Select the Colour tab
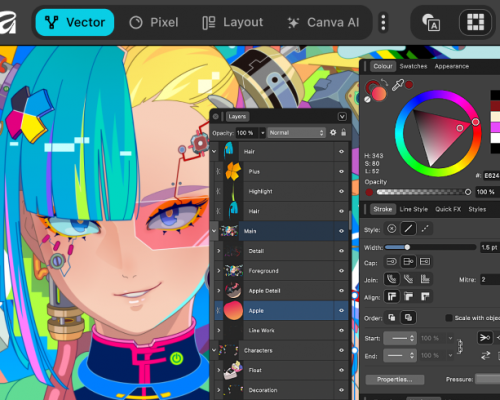Viewport: 500px width, 400px height. (383, 66)
